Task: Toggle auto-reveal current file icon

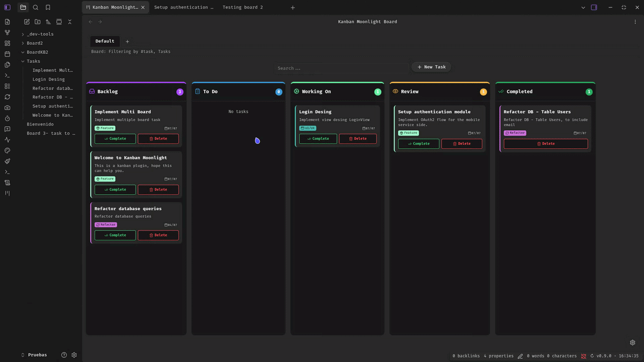Action: click(59, 22)
